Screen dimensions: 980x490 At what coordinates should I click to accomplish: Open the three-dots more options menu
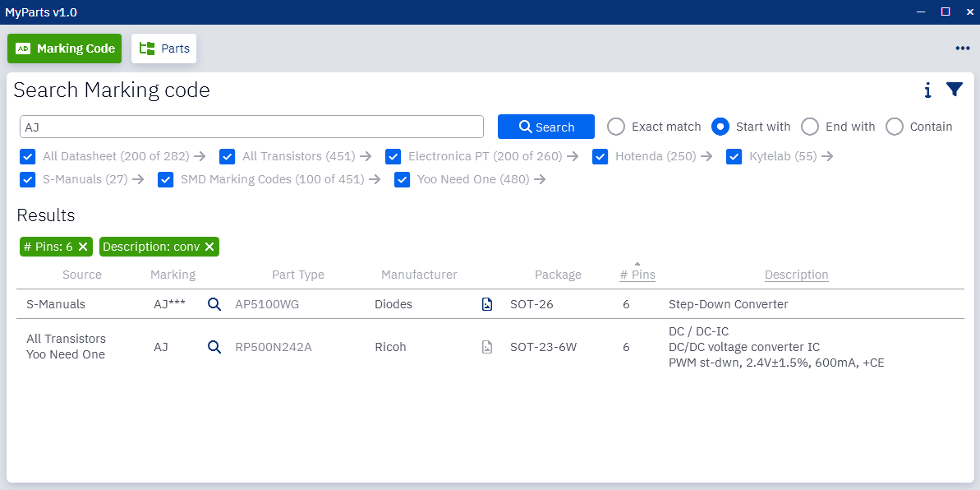click(x=963, y=49)
